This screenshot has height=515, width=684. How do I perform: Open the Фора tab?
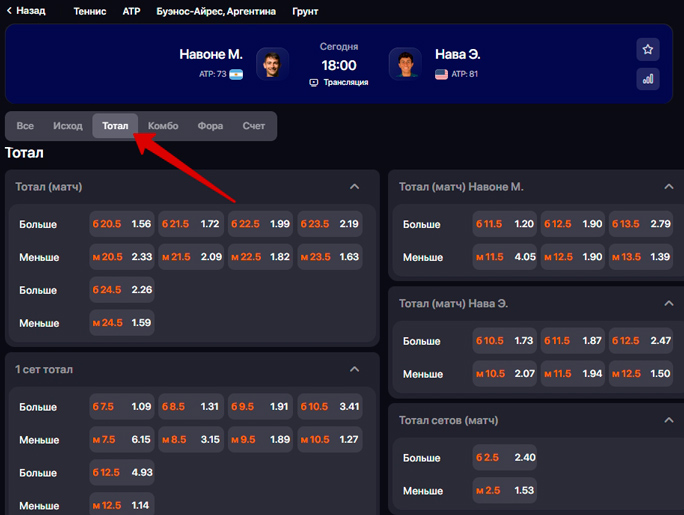pos(210,126)
